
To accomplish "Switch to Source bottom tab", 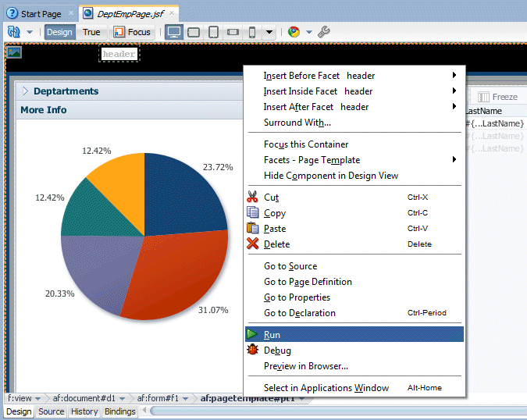I will tap(51, 411).
